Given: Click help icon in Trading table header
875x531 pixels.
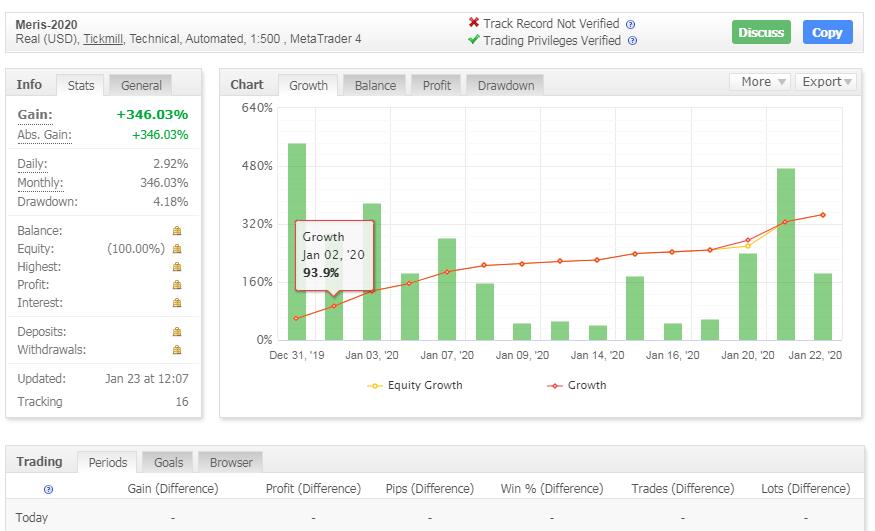Looking at the screenshot, I should (x=48, y=489).
